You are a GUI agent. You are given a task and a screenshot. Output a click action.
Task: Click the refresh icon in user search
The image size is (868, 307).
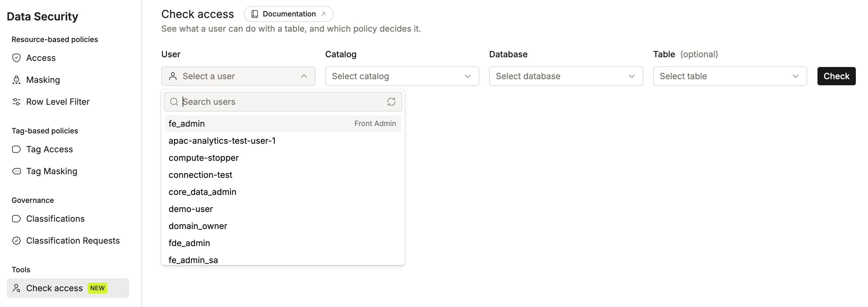pos(391,101)
